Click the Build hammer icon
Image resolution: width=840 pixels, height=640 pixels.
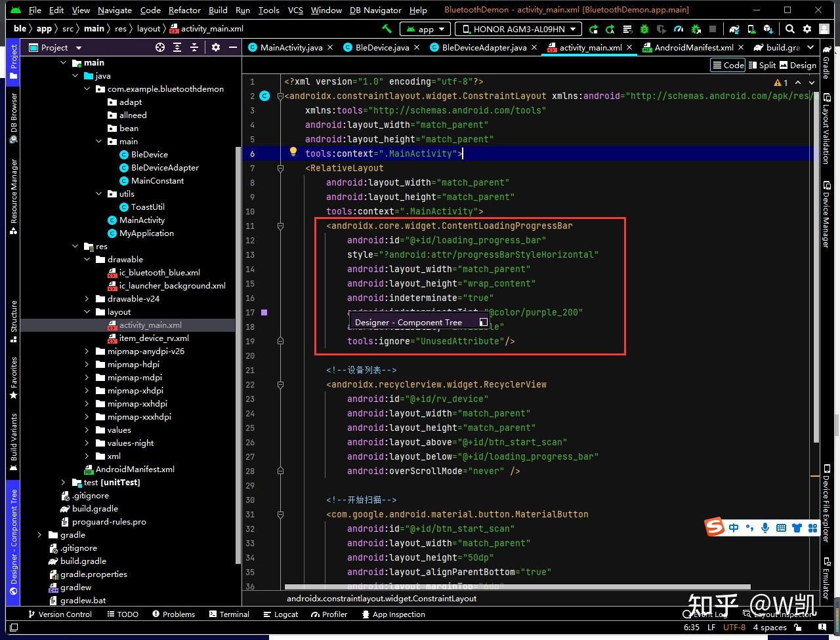click(x=387, y=29)
